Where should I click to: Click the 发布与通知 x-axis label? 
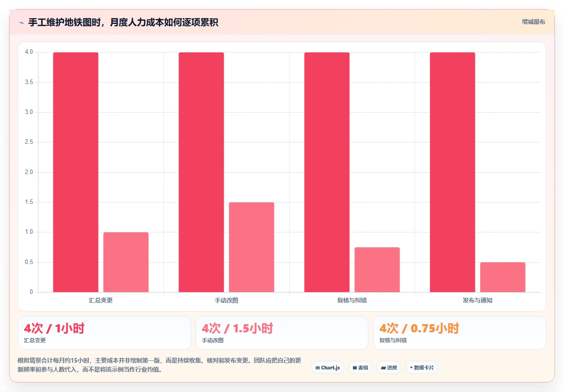478,300
